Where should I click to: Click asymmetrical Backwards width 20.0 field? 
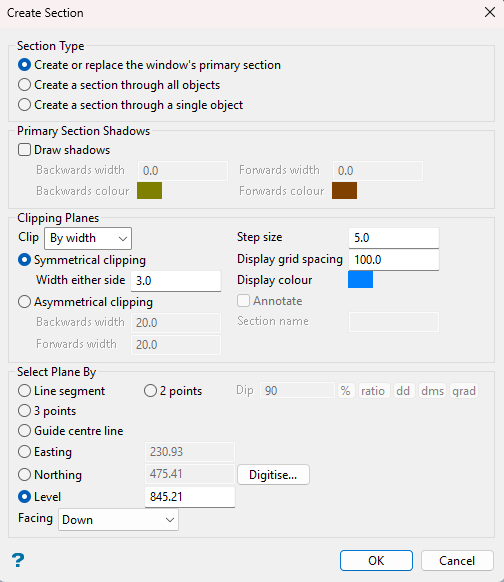(176, 323)
